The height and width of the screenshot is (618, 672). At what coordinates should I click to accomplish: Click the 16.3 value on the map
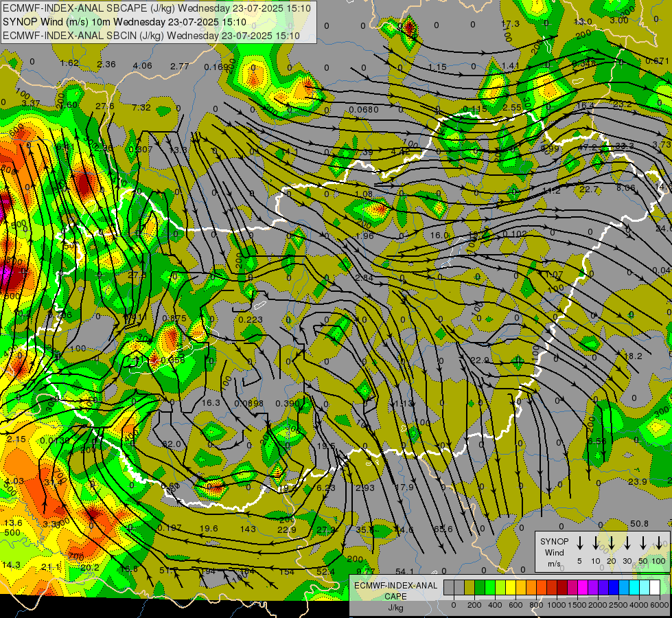[x=211, y=402]
